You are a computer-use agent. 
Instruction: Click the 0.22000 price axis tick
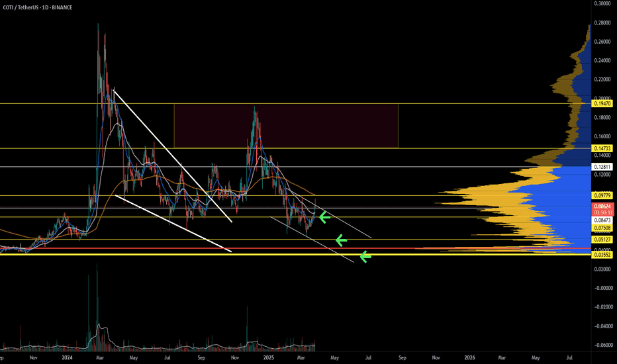602,79
